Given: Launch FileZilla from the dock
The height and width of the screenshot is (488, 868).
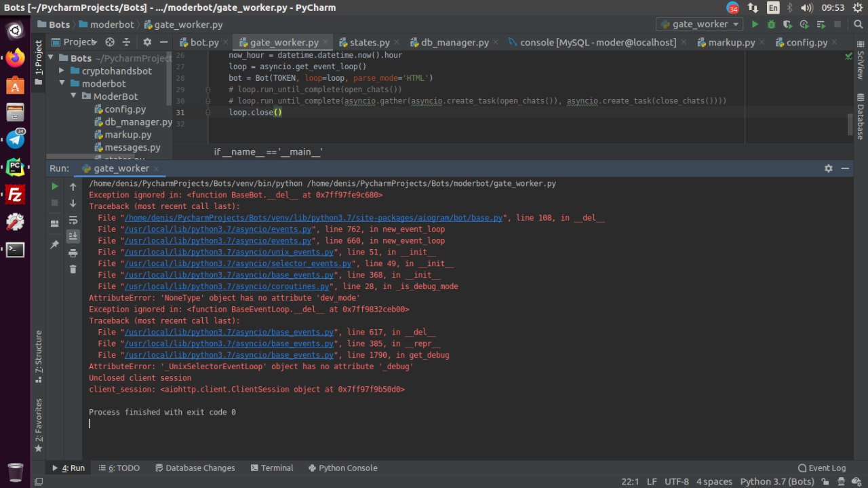Looking at the screenshot, I should pos(15,195).
